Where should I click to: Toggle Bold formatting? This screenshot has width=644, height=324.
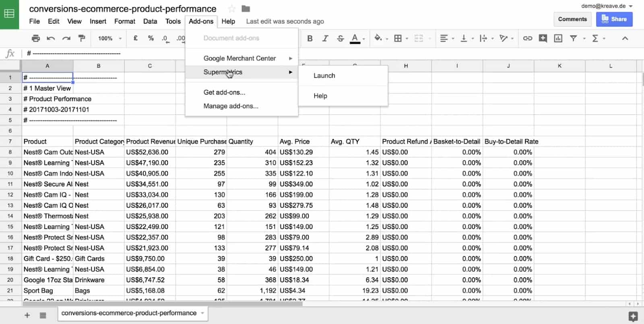point(310,38)
